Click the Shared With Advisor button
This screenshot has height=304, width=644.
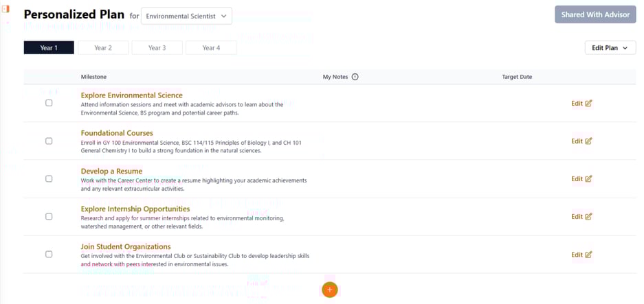pos(595,14)
